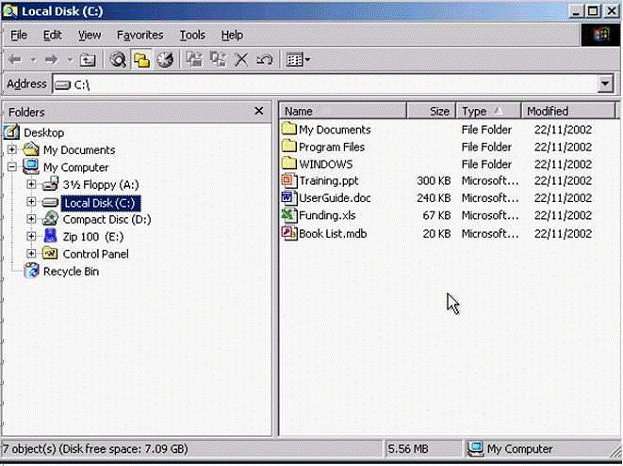Select Control Panel icon in tree

point(50,253)
